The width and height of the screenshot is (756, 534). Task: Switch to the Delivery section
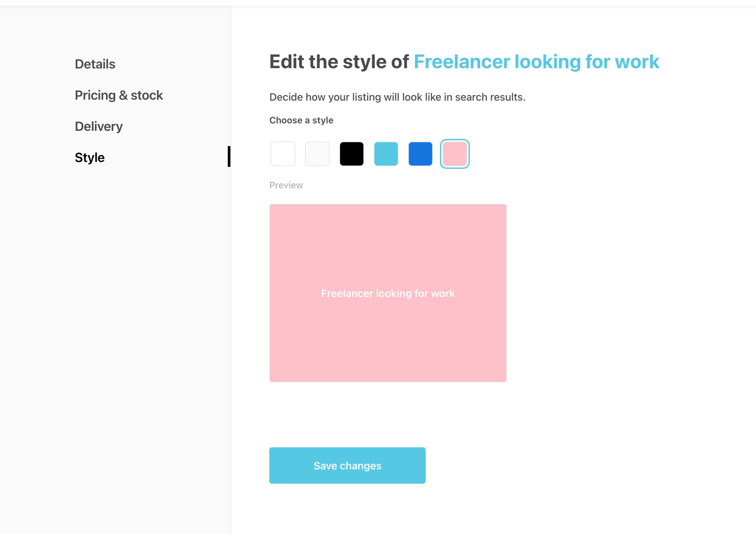[98, 127]
